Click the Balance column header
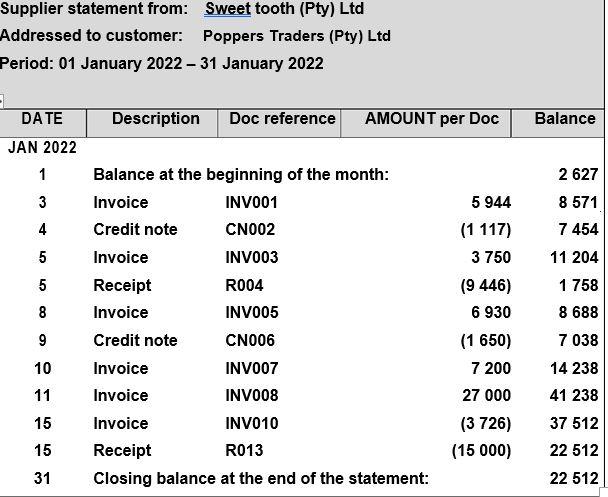 [x=565, y=119]
